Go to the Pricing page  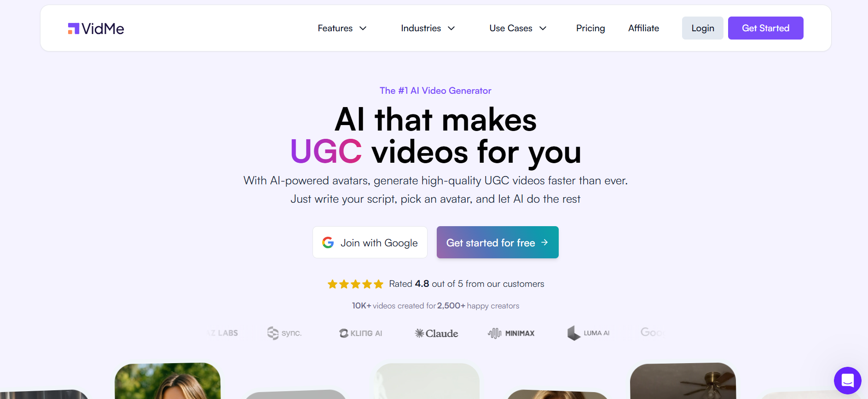point(590,28)
